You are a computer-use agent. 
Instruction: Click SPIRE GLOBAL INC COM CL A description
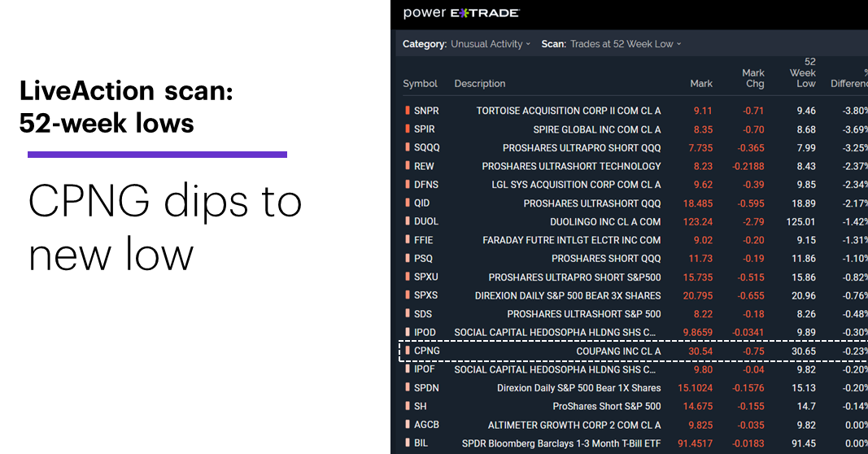(597, 129)
